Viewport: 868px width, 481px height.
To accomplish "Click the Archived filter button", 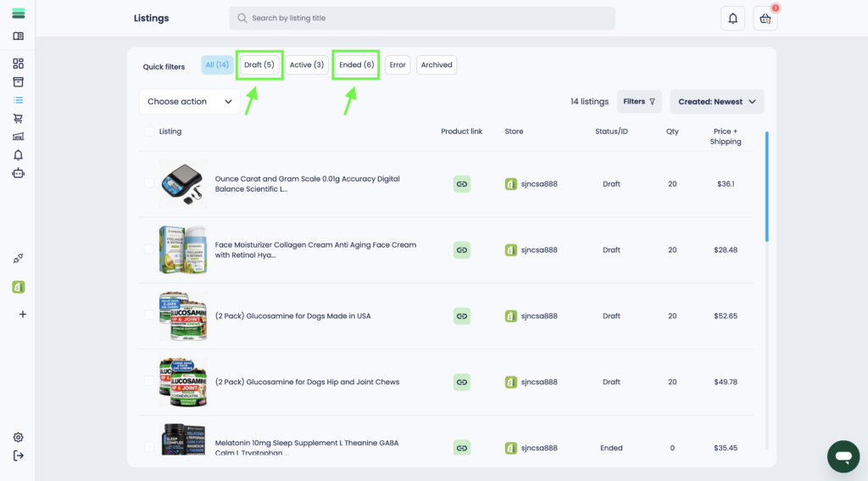I will [x=437, y=65].
